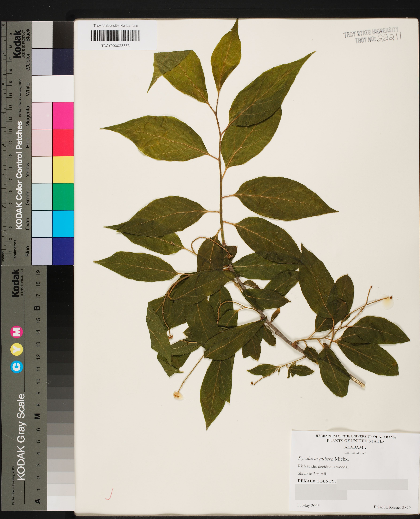Click the 'Troy University Herbarium' header text
Screen dimensions: 420x519
(116, 25)
